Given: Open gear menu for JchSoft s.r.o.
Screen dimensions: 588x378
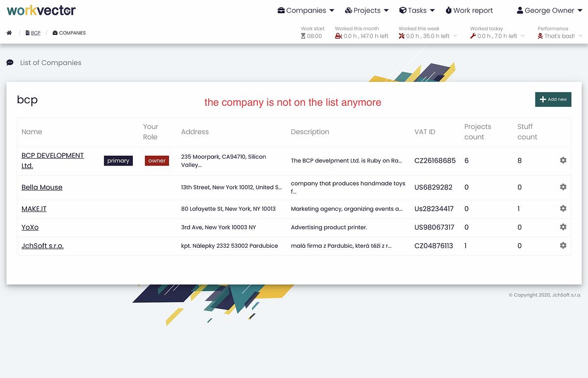Looking at the screenshot, I should [563, 245].
